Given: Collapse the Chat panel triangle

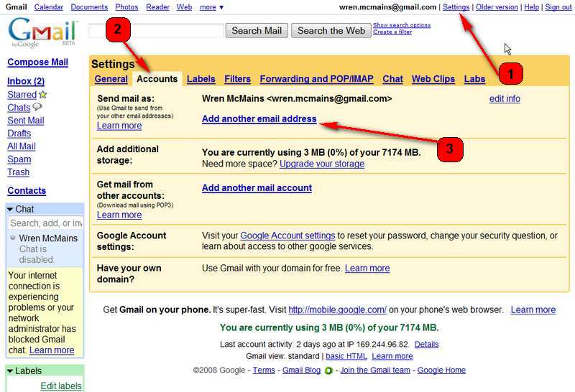Looking at the screenshot, I should (x=10, y=209).
